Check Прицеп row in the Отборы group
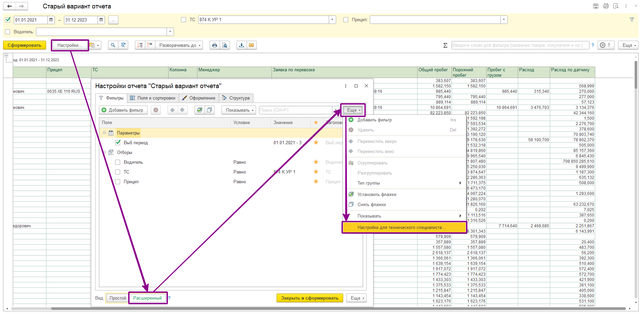This screenshot has height=314, width=644. (118, 182)
